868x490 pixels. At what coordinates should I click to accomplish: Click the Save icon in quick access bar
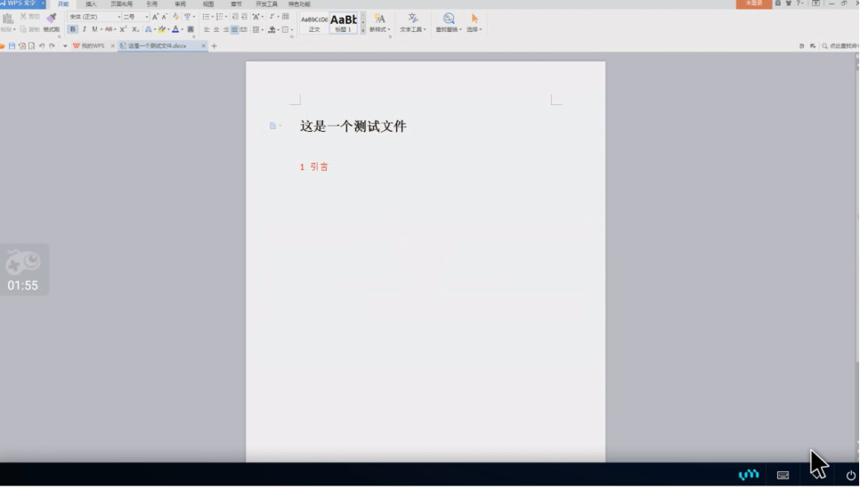point(12,46)
